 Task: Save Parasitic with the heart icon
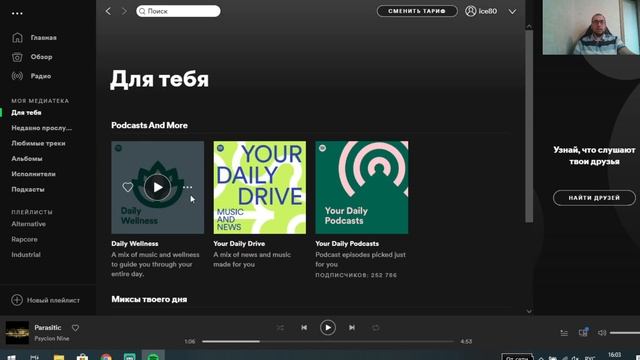(x=76, y=328)
